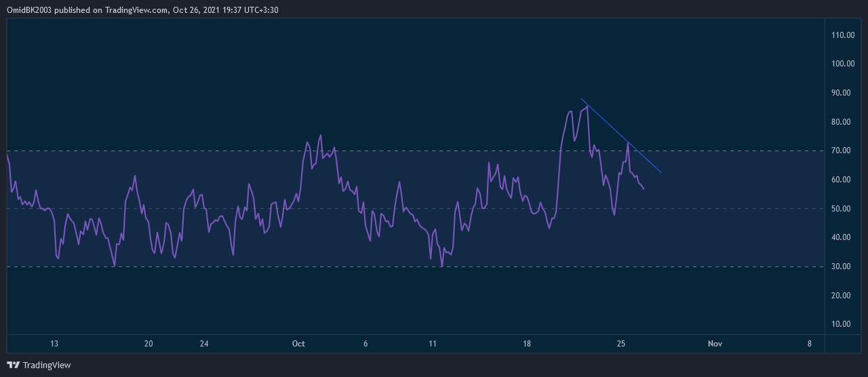The width and height of the screenshot is (868, 377).
Task: Click the date label 25 on time axis
Action: (621, 344)
